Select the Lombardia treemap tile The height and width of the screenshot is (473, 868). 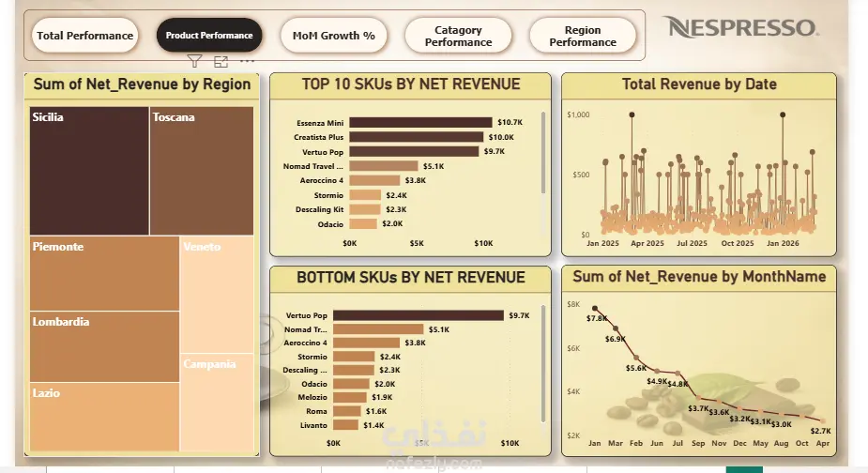pos(104,346)
